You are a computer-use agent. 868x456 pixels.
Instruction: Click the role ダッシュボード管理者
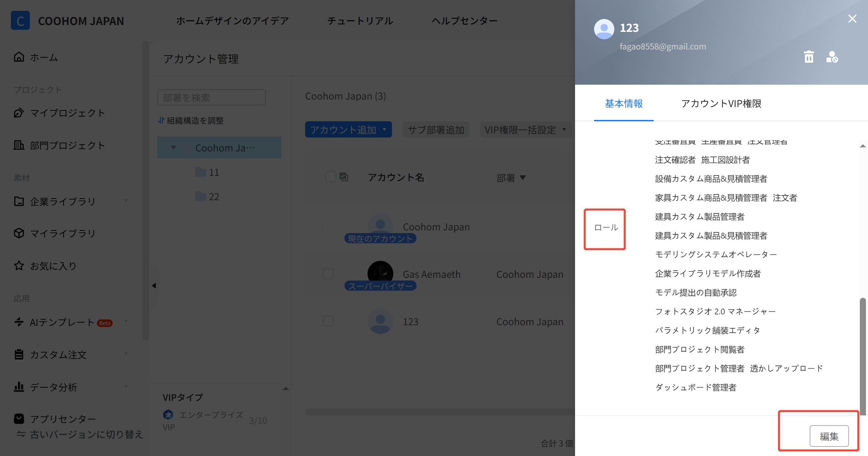[x=696, y=387]
